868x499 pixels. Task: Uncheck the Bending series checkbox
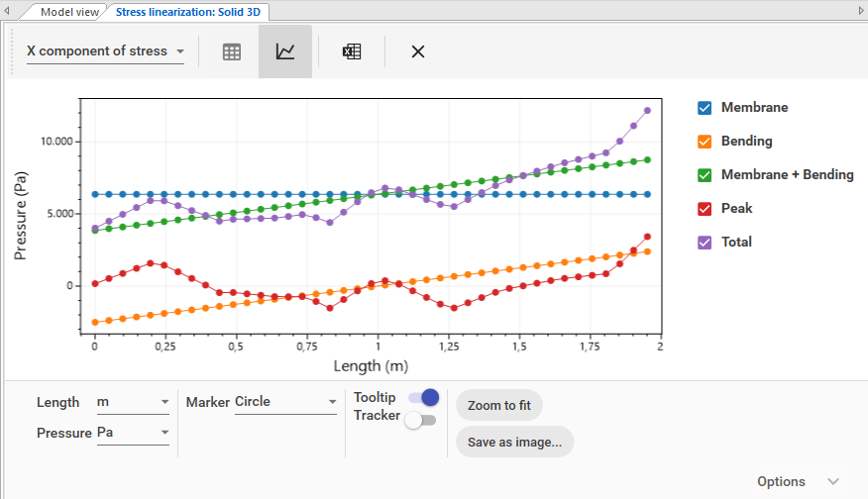click(x=705, y=142)
